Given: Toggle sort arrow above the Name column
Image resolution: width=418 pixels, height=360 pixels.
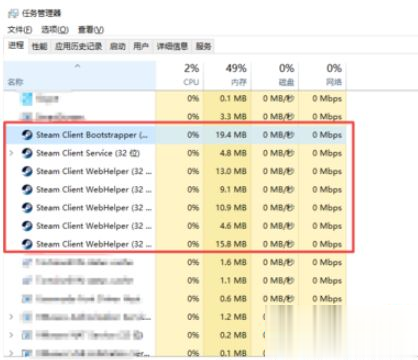Looking at the screenshot, I should coord(77,66).
